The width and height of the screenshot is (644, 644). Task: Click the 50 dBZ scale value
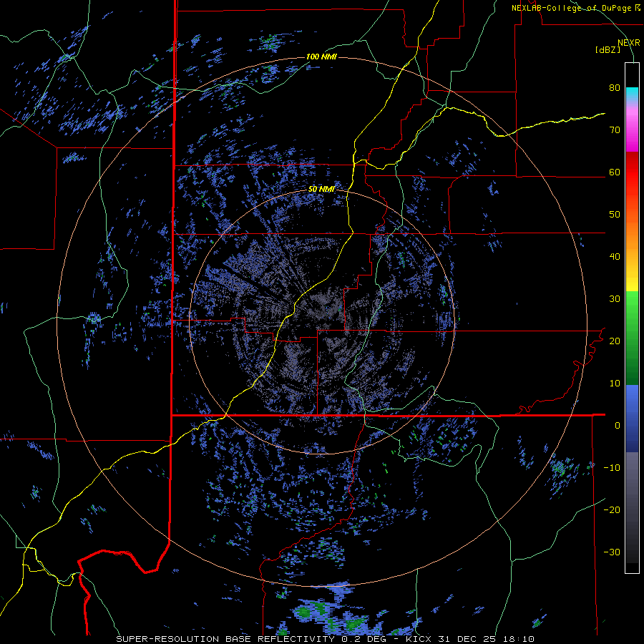click(x=615, y=215)
